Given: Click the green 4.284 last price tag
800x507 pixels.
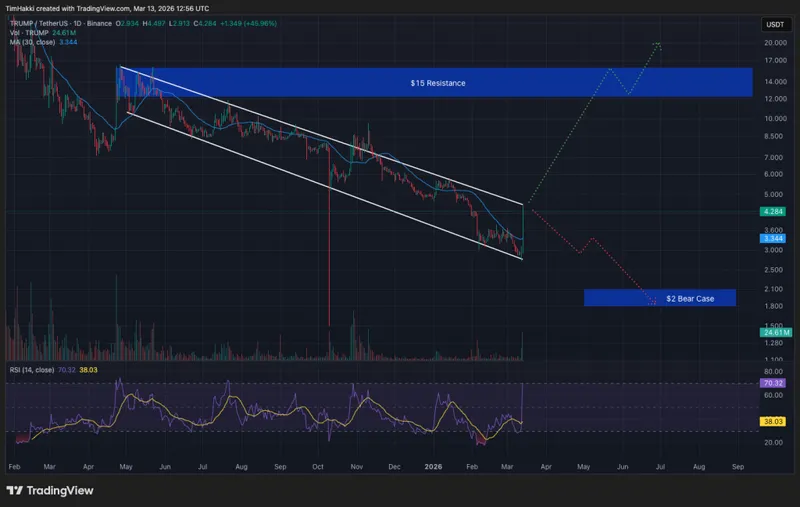Looking at the screenshot, I should [773, 212].
